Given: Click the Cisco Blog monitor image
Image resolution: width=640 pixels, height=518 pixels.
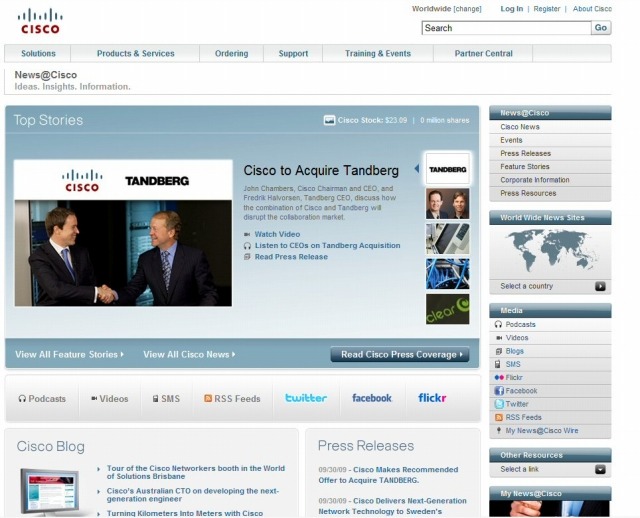Looking at the screenshot, I should 50,492.
